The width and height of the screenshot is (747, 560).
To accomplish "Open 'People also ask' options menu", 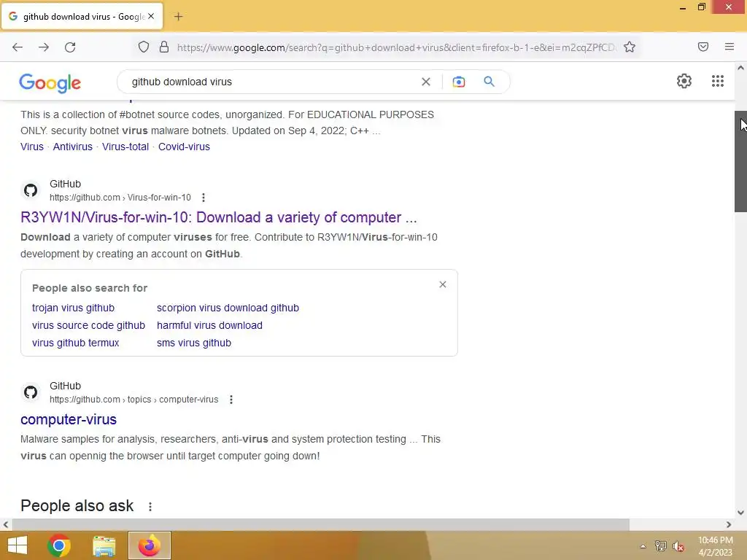I will pyautogui.click(x=150, y=507).
